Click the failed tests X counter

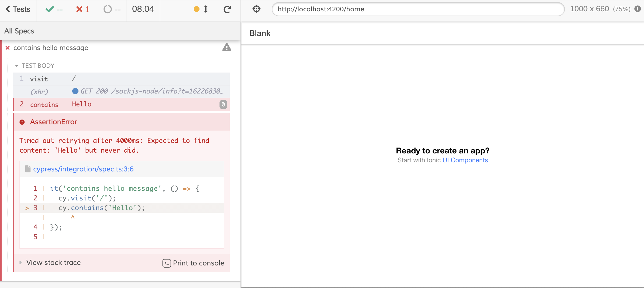tap(83, 9)
